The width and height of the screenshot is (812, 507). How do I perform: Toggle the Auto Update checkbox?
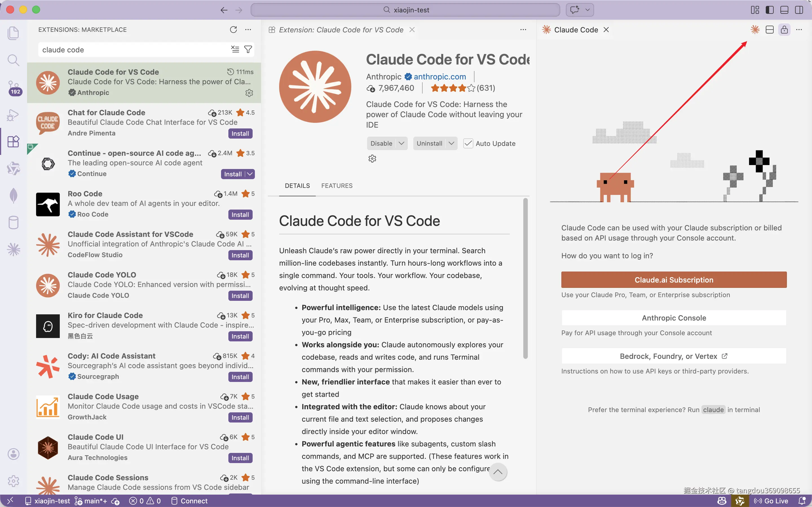pyautogui.click(x=468, y=144)
